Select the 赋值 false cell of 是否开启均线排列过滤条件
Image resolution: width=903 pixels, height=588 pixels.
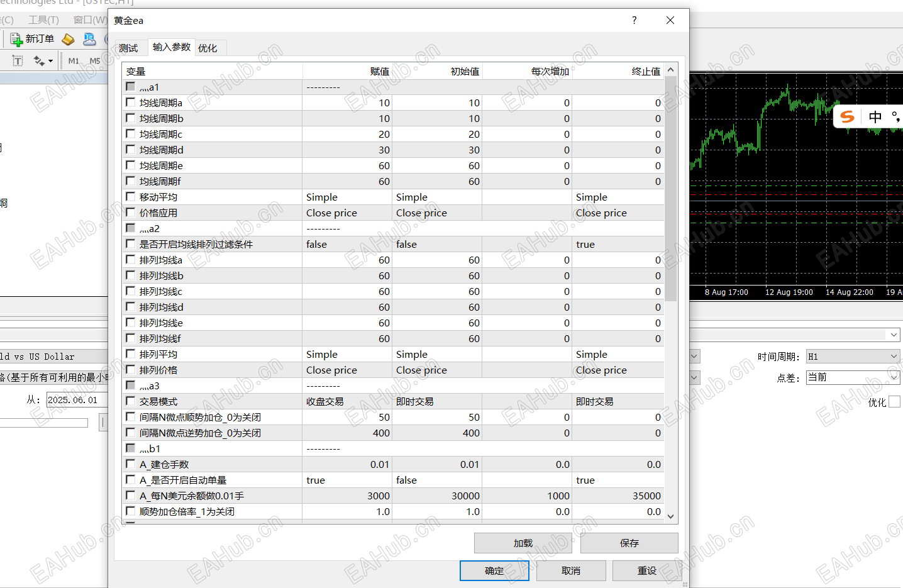coord(347,244)
